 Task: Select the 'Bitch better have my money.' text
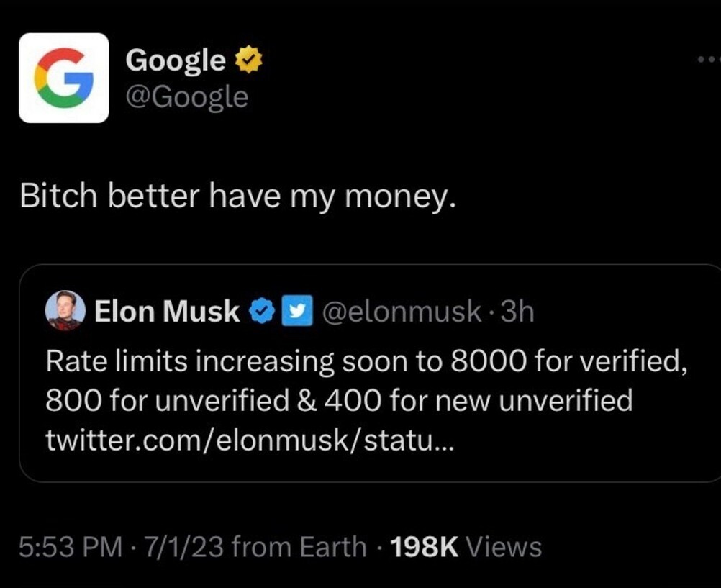[x=237, y=196]
